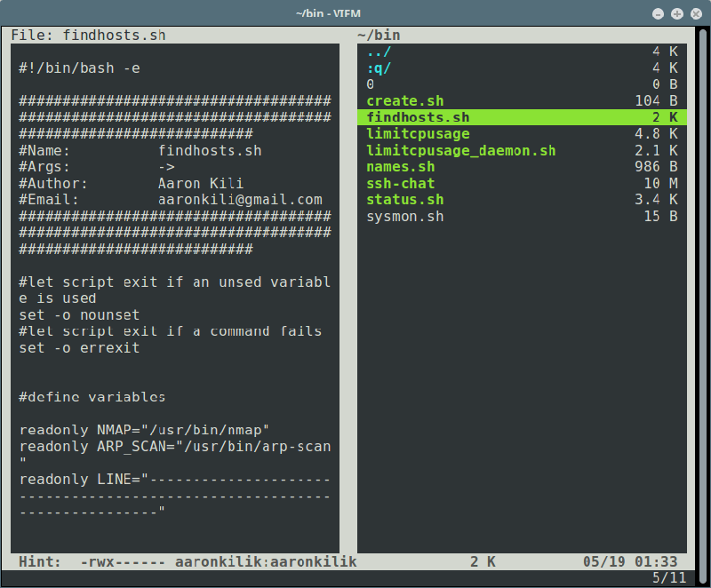The image size is (711, 588).
Task: Click the terminal window vertical scrollbar
Action: (703, 299)
